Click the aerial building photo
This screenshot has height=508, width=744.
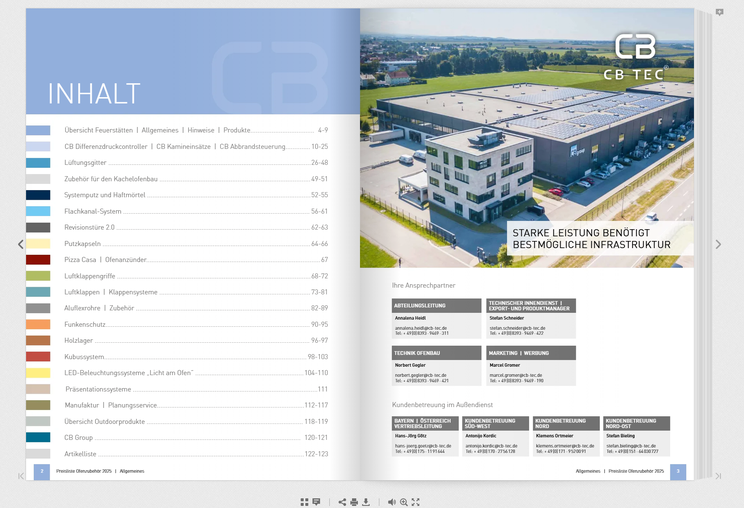tap(527, 138)
